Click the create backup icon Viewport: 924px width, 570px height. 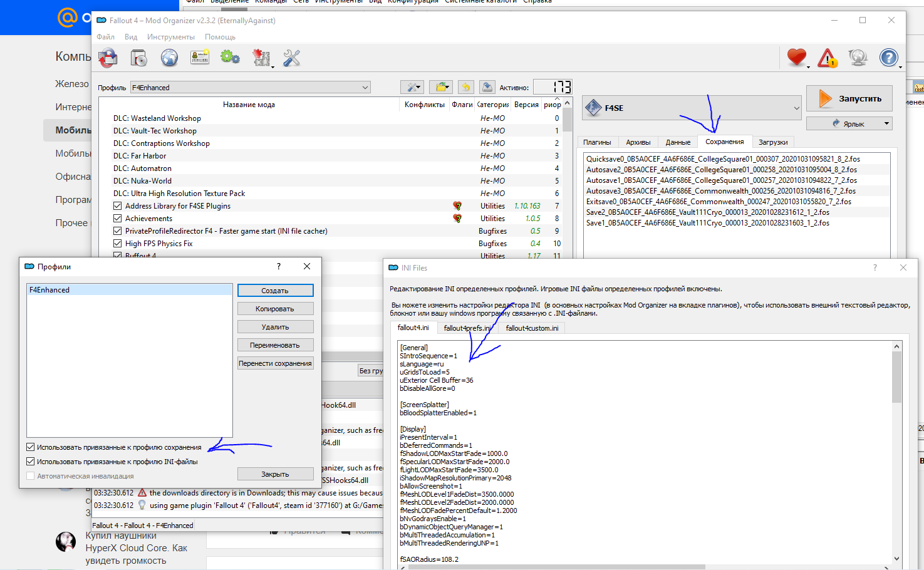(x=487, y=87)
